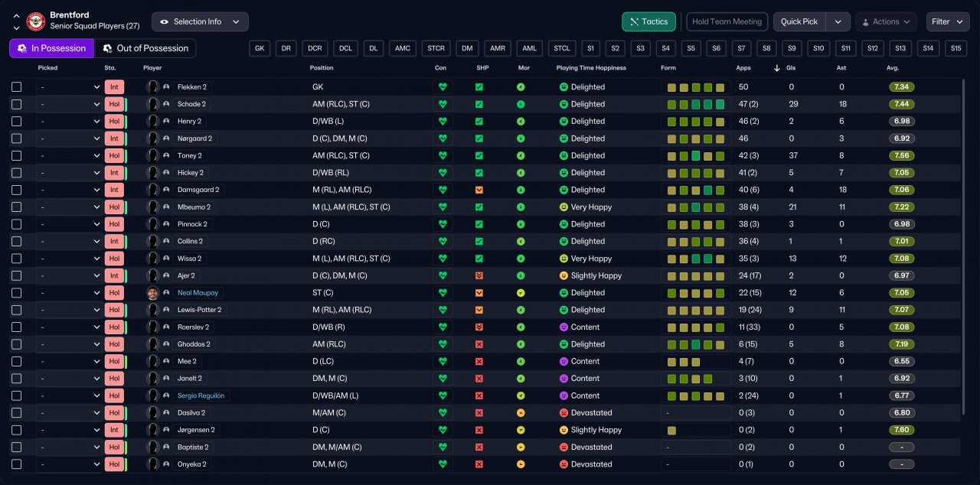Tick the selection checkbox for Jørgensen
The height and width of the screenshot is (485, 980).
point(17,430)
